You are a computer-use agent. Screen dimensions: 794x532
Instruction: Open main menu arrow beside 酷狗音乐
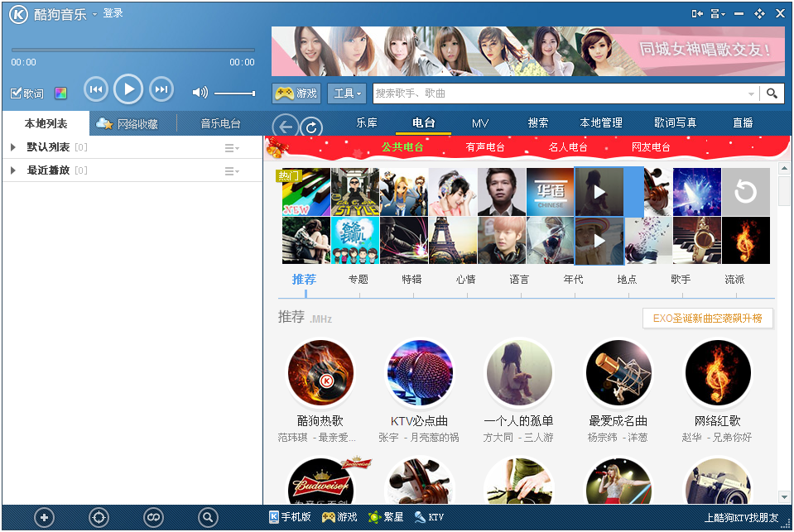(94, 15)
